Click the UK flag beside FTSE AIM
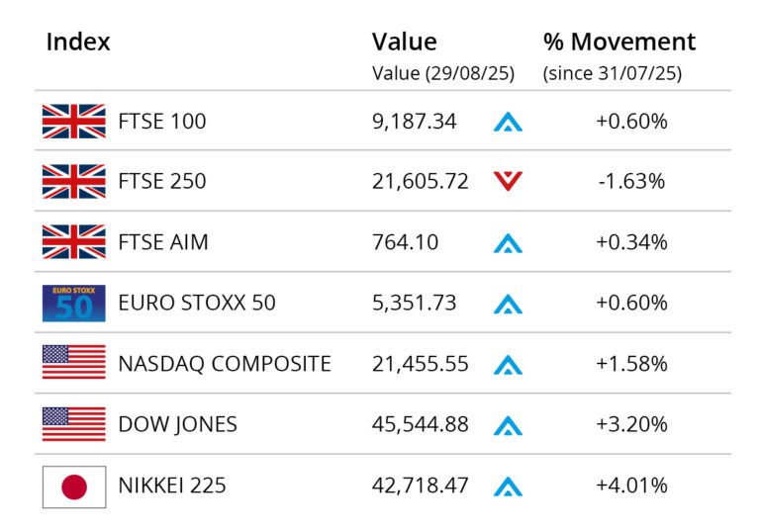760x532 pixels. click(73, 242)
